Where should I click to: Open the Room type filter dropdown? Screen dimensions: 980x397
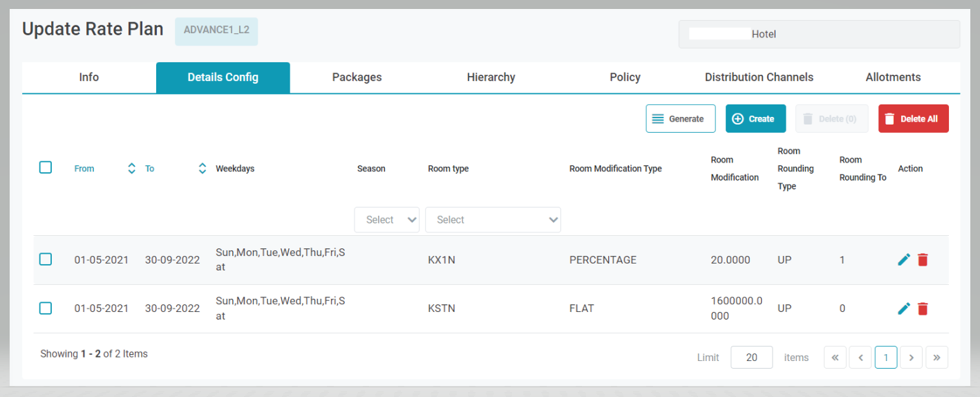tap(493, 220)
